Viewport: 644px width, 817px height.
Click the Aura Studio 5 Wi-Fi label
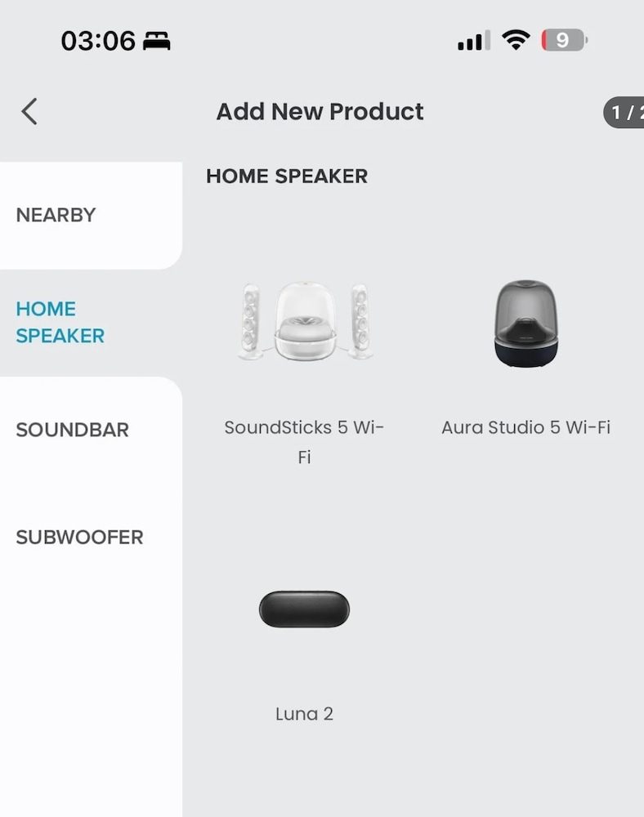[525, 427]
